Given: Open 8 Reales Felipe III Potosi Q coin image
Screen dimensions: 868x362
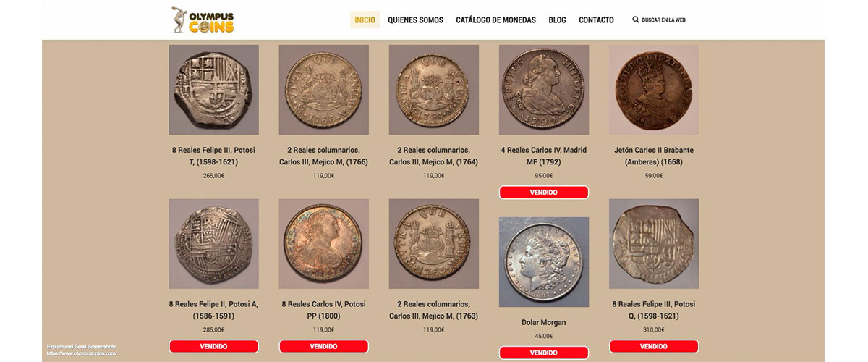Looking at the screenshot, I should 654,243.
